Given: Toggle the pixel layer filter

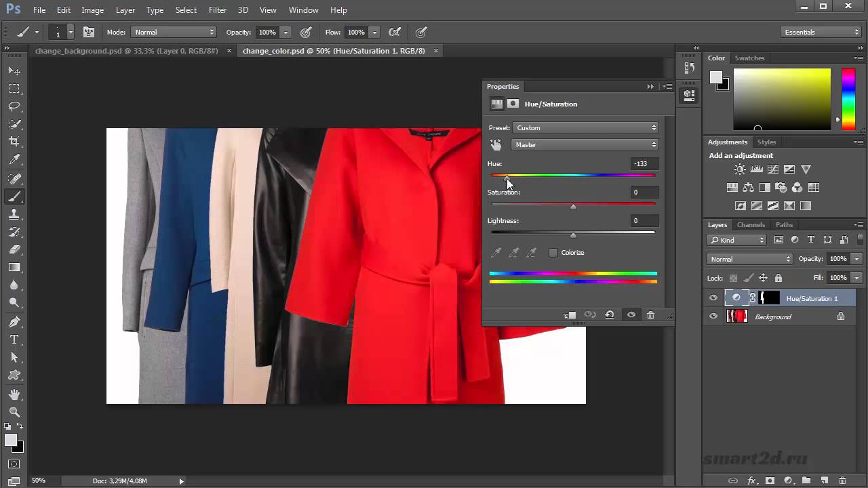Looking at the screenshot, I should coord(778,240).
